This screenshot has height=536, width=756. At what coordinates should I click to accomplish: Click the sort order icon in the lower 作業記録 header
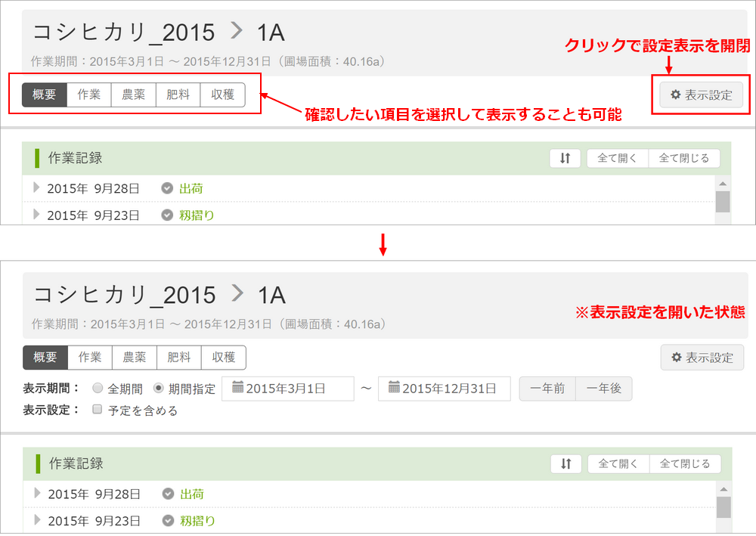(x=565, y=464)
